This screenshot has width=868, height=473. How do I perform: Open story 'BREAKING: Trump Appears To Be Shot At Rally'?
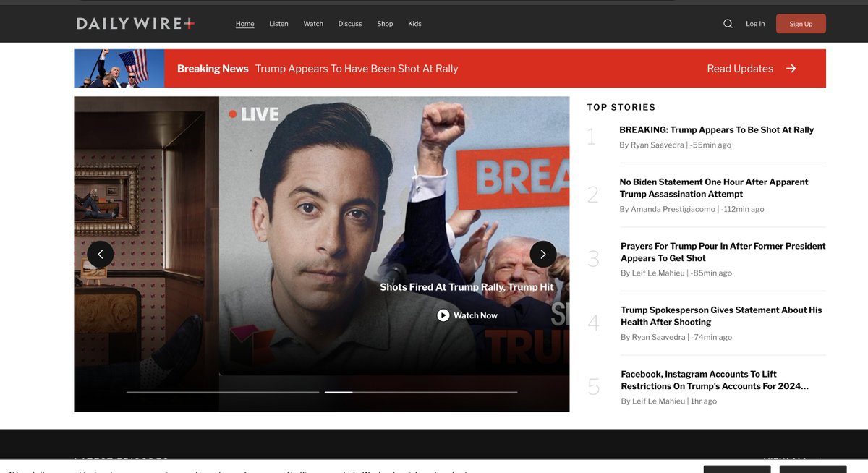(x=717, y=130)
